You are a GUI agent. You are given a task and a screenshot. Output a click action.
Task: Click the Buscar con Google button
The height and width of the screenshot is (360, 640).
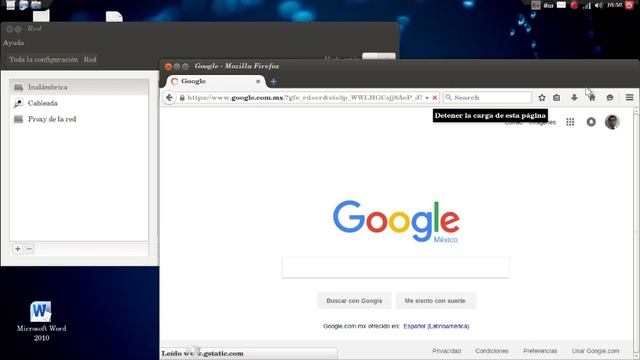[x=354, y=301]
